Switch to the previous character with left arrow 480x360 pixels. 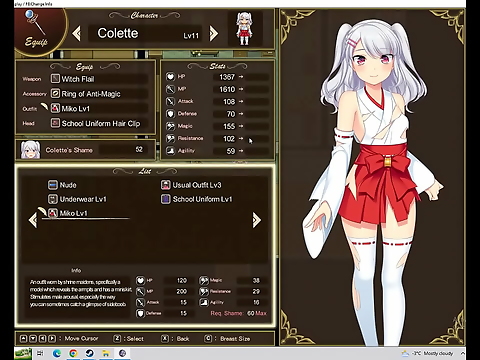click(x=76, y=34)
